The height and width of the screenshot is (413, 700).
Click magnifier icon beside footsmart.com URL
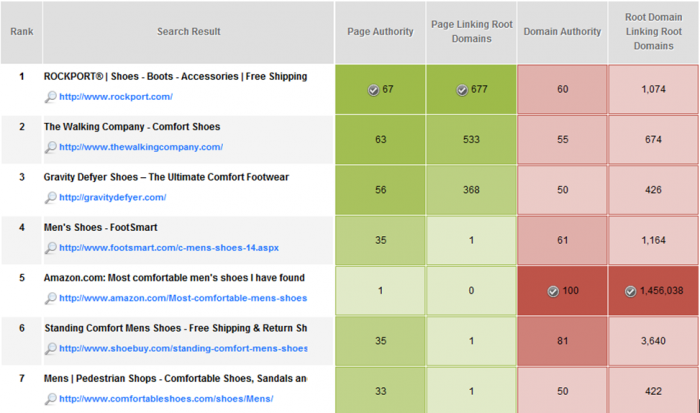50,248
